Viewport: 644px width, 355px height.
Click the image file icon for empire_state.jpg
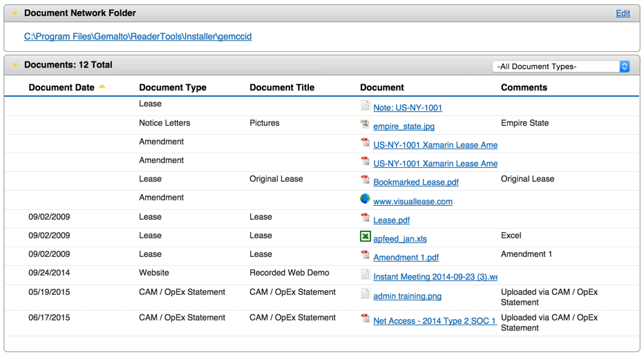click(365, 124)
